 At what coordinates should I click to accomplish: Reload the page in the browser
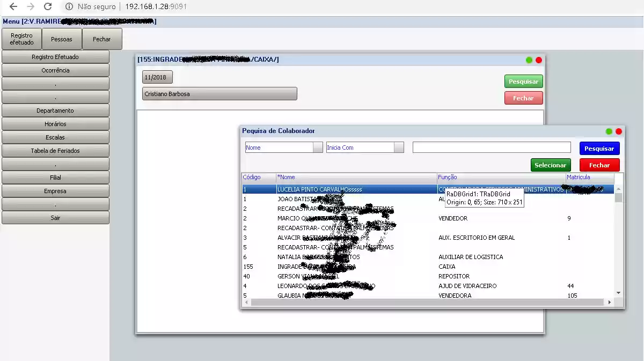[x=48, y=7]
